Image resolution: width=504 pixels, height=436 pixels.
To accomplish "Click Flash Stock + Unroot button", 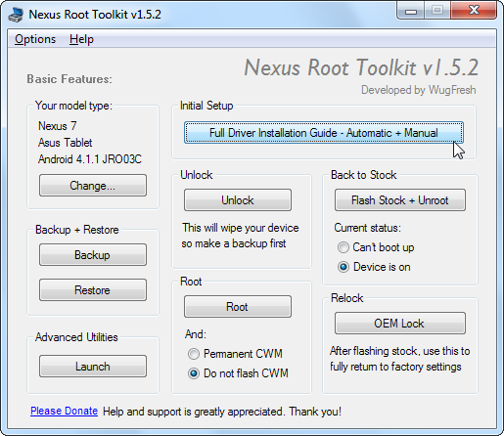I will [x=400, y=199].
